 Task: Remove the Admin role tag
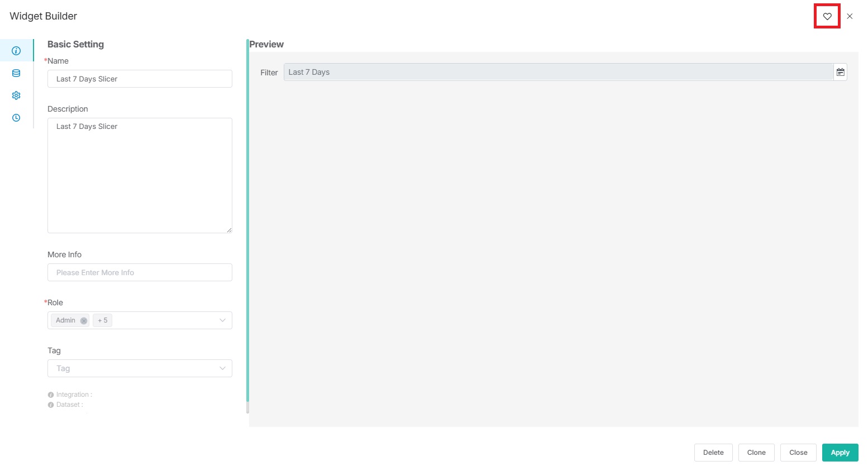[x=84, y=321]
